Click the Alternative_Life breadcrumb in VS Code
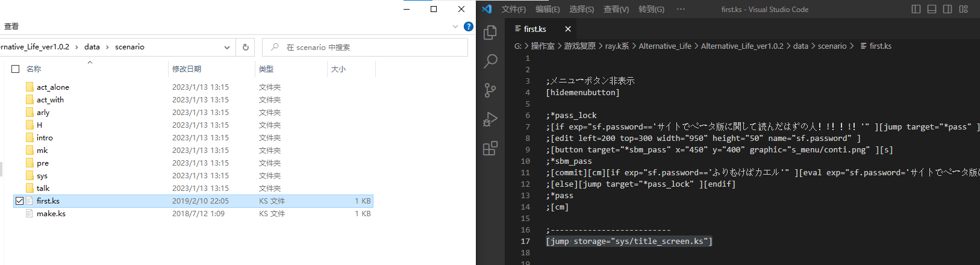 [x=665, y=46]
